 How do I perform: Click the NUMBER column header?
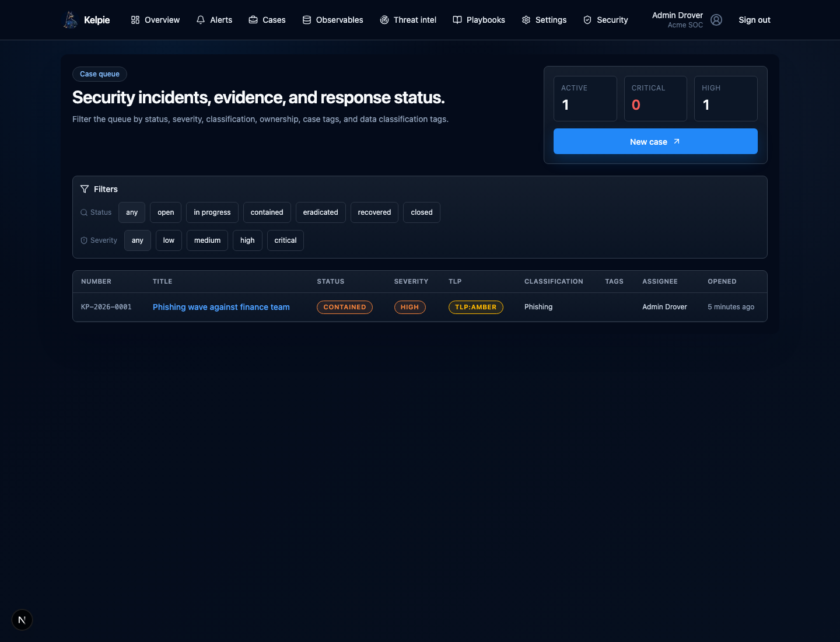point(96,281)
